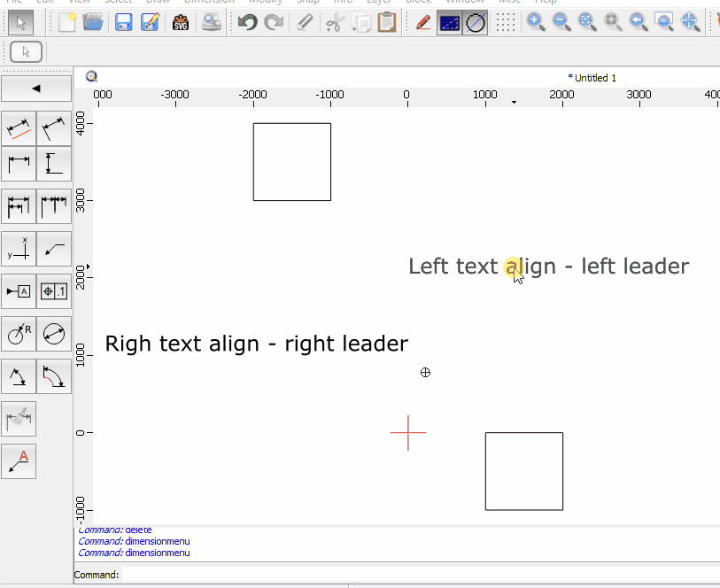
Task: Open the Dimension menu
Action: 209,3
